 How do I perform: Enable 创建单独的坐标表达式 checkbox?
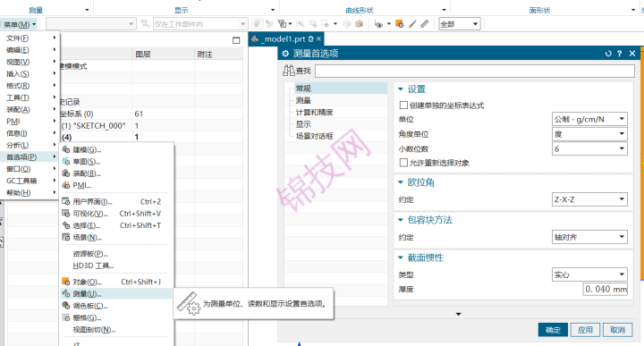point(403,105)
